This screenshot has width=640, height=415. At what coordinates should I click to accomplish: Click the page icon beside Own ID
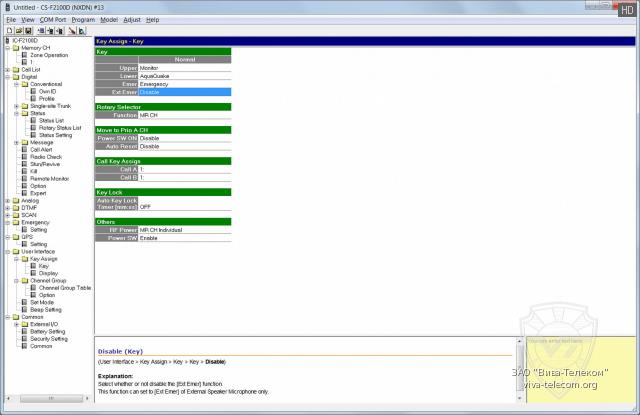click(x=33, y=91)
